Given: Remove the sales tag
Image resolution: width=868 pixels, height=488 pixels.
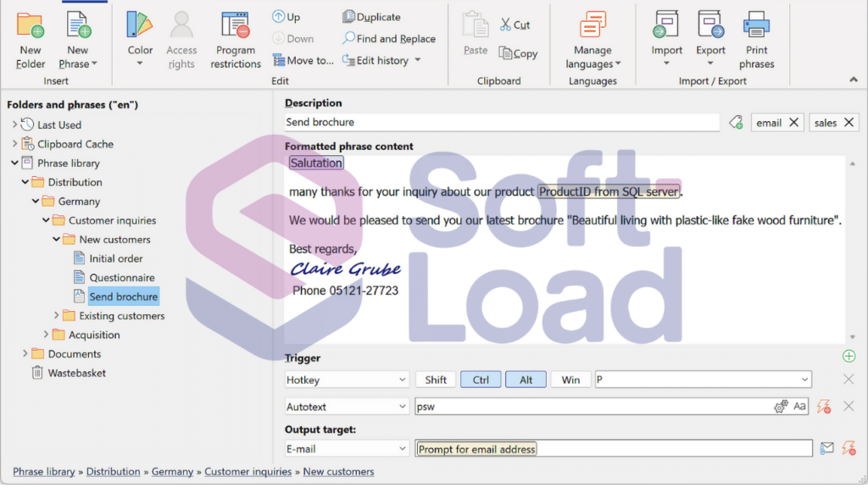Looking at the screenshot, I should [849, 122].
